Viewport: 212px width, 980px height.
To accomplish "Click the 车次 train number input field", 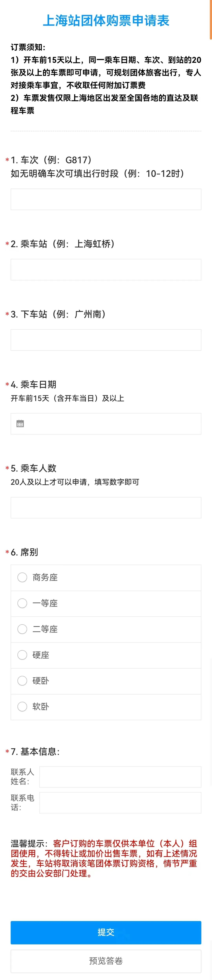I will pyautogui.click(x=106, y=199).
